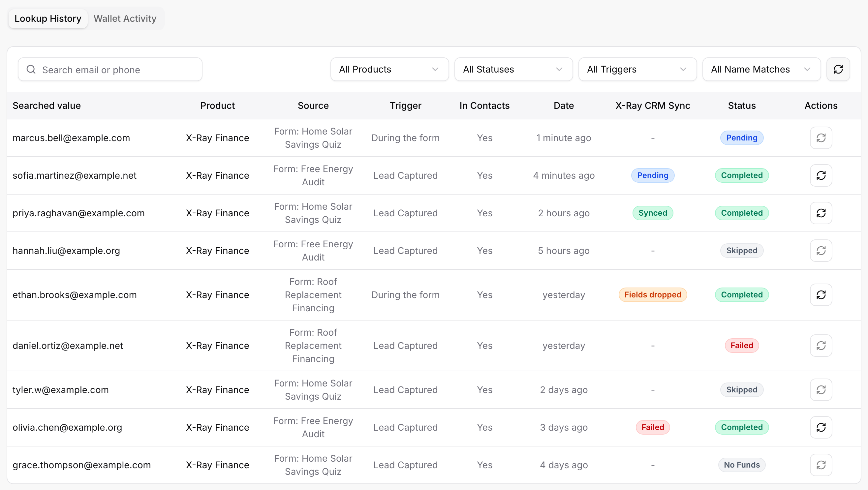Click the '2 days ago' date cell
This screenshot has width=868, height=490.
[564, 390]
